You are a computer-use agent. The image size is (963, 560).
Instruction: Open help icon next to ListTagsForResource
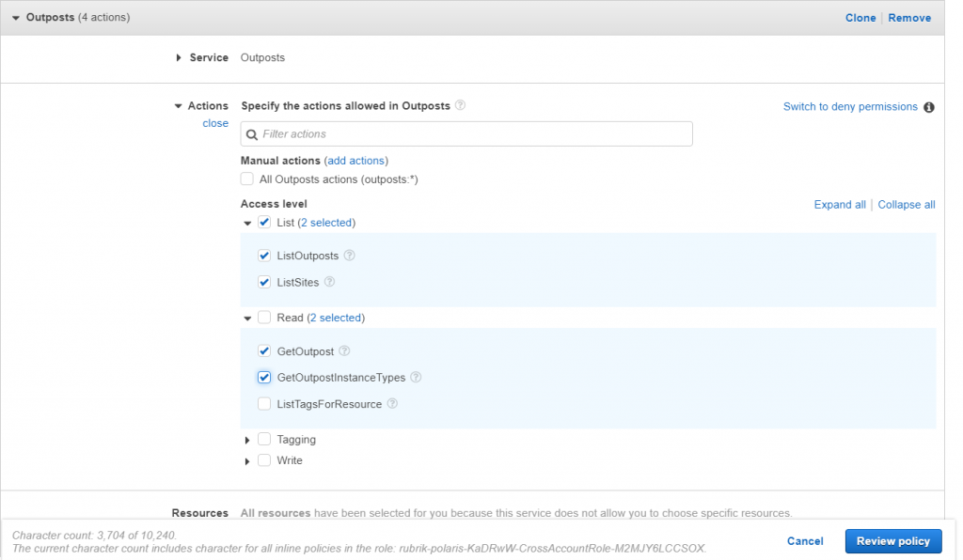click(392, 404)
